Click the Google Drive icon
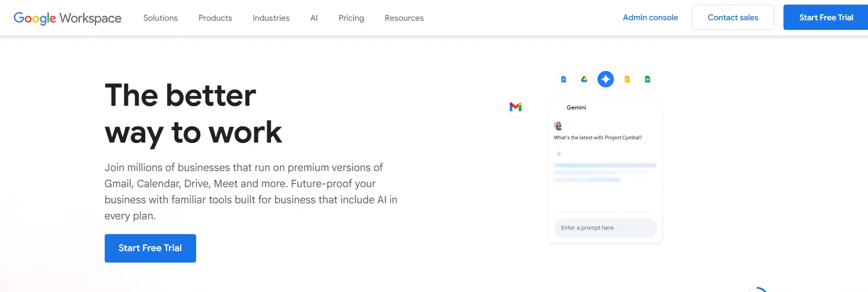 tap(584, 79)
